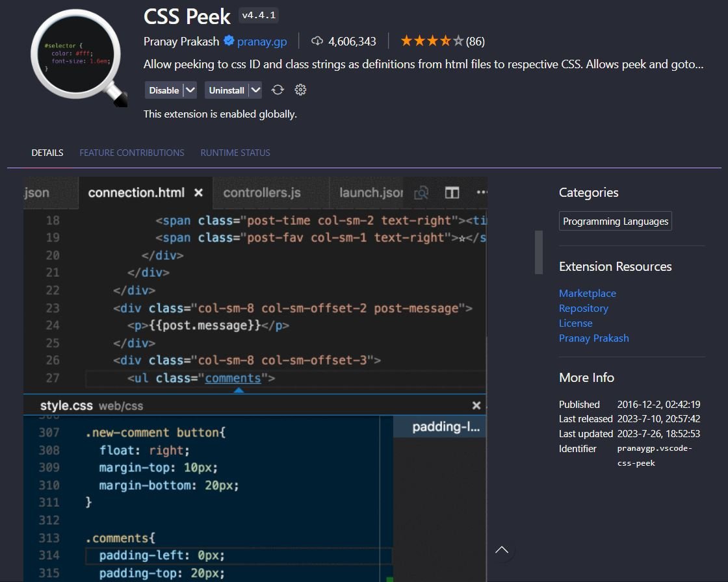The image size is (728, 582).
Task: Open the RUNTIME STATUS tab
Action: point(235,152)
